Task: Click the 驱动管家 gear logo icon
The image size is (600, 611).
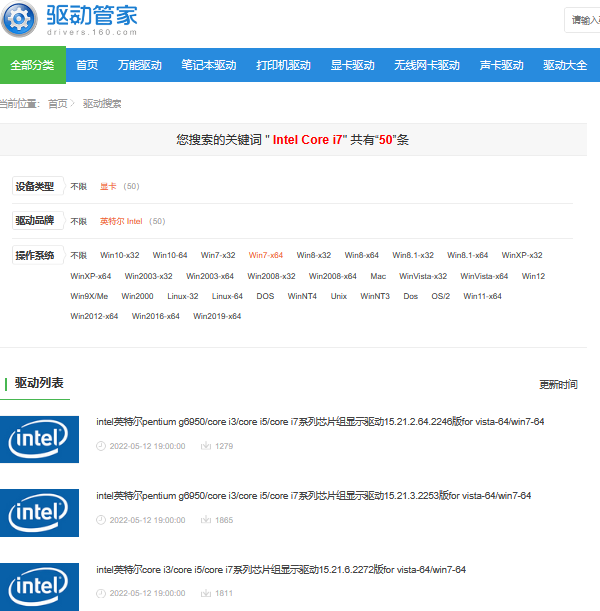Action: [x=19, y=19]
